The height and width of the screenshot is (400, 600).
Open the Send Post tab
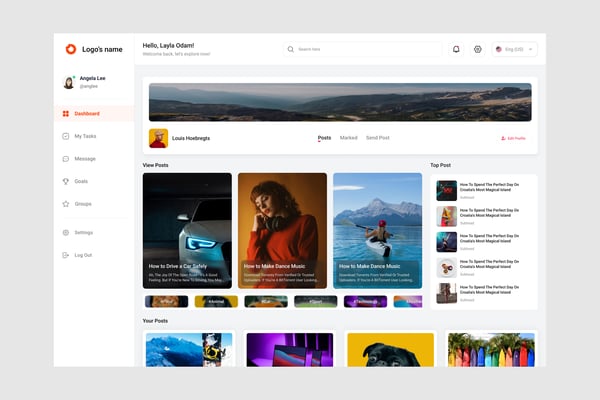click(x=377, y=138)
